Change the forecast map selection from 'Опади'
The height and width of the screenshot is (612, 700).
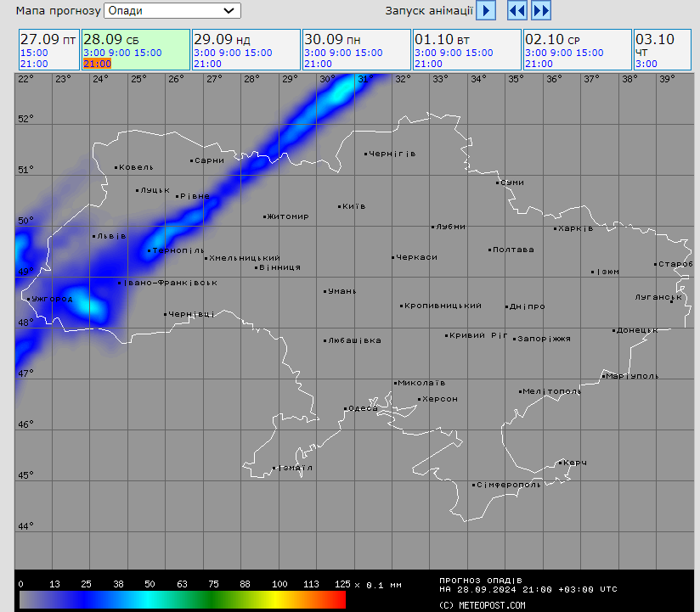point(170,11)
